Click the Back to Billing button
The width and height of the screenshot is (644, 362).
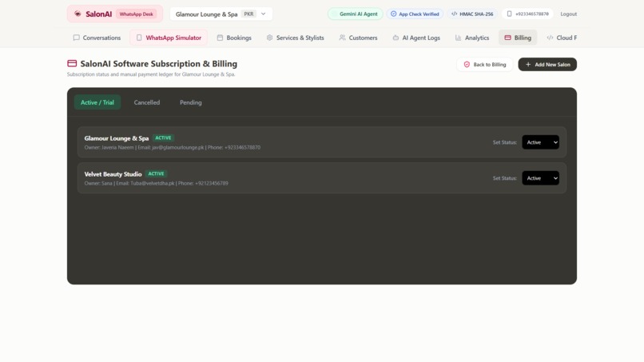tap(485, 65)
